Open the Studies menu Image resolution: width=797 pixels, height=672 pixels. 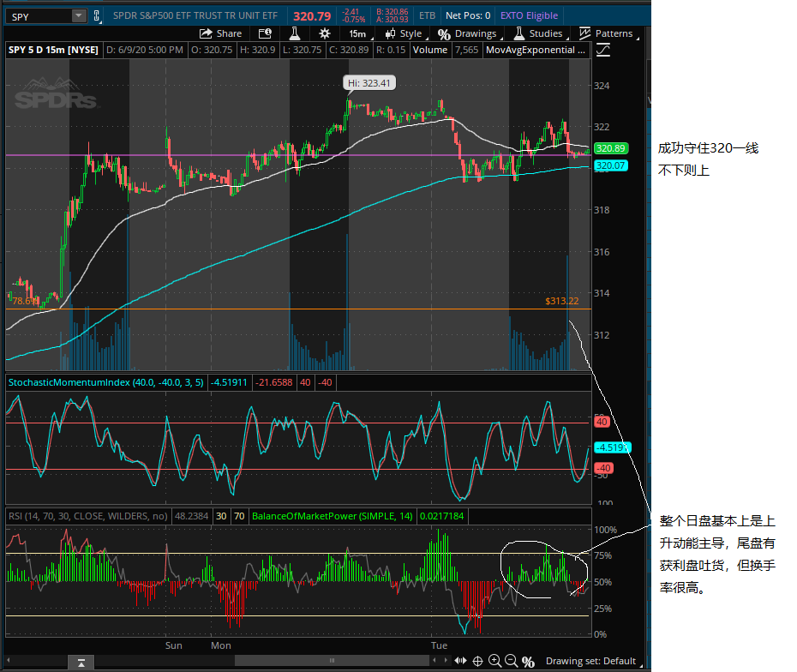540,33
